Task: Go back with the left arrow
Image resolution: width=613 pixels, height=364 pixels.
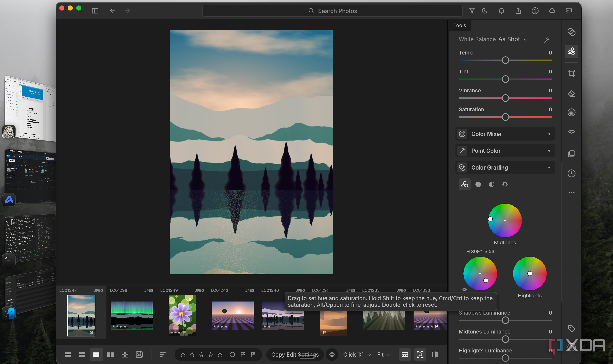Action: tap(113, 11)
